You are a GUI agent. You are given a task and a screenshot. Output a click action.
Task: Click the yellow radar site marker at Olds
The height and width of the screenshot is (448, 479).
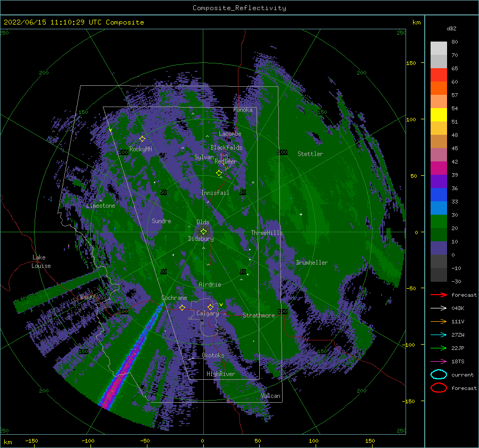[x=203, y=232]
